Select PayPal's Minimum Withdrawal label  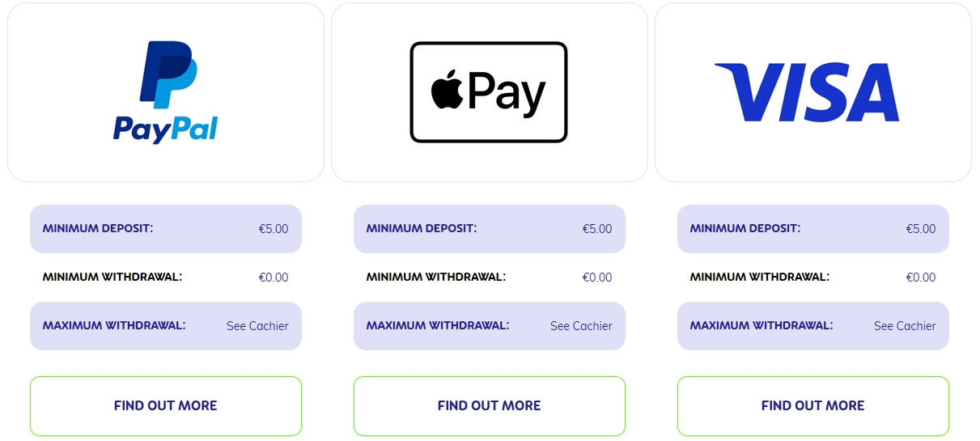point(112,277)
